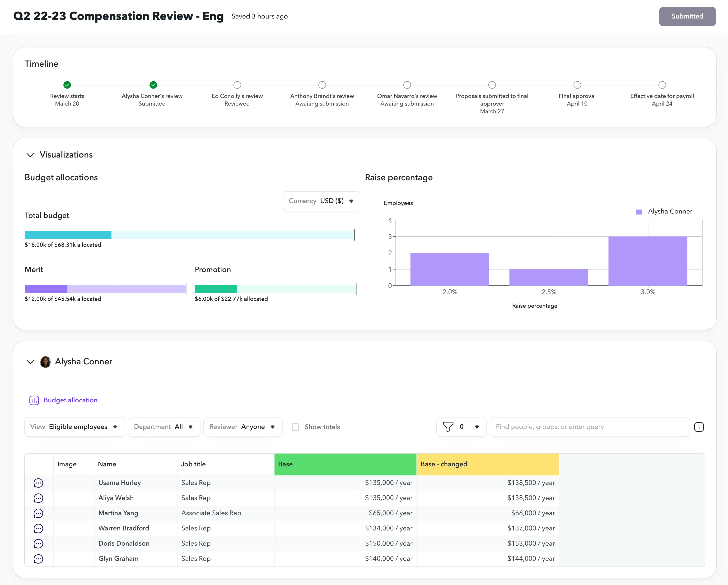Viewport: 728px width, 585px height.
Task: Click the Promotion budget progress bar
Action: [275, 289]
